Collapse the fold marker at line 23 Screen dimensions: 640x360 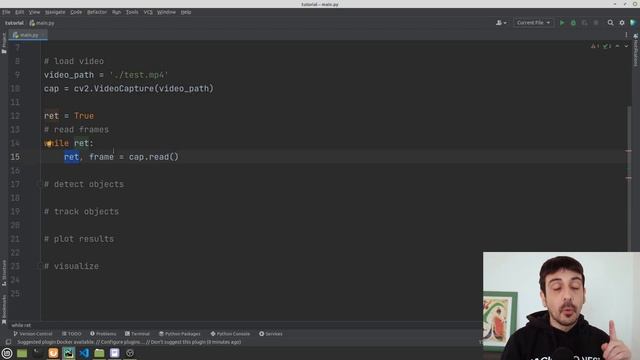coord(39,266)
